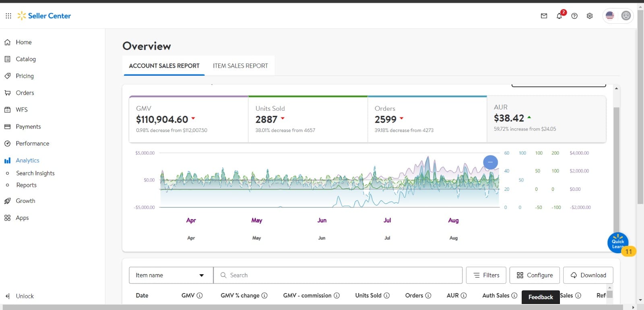Click info icon beside Auth Sales column
The width and height of the screenshot is (644, 310).
514,296
